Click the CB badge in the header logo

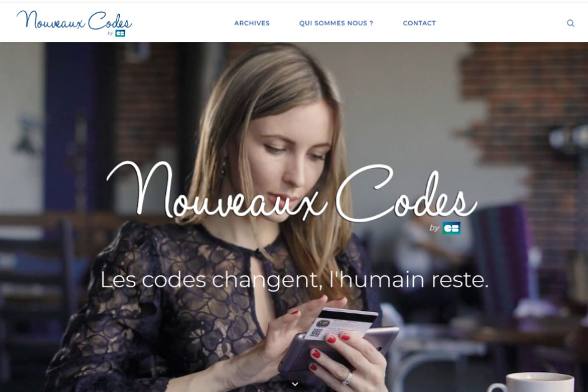click(120, 33)
